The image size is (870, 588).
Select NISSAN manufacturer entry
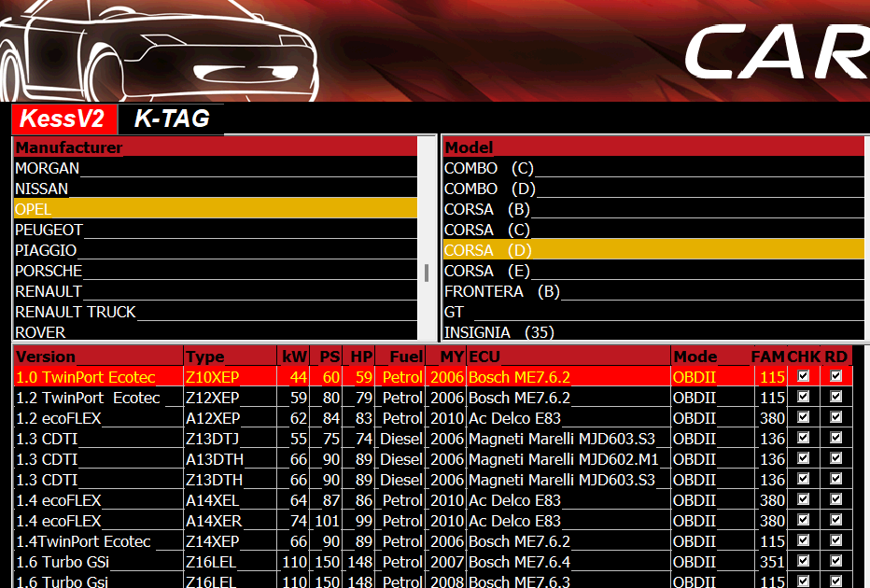click(42, 189)
